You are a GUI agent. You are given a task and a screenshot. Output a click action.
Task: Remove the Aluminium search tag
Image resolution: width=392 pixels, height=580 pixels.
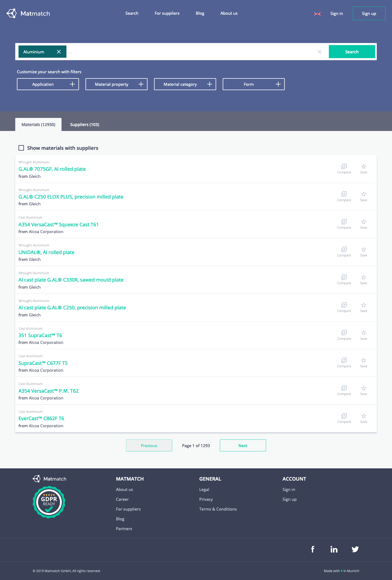coord(59,52)
